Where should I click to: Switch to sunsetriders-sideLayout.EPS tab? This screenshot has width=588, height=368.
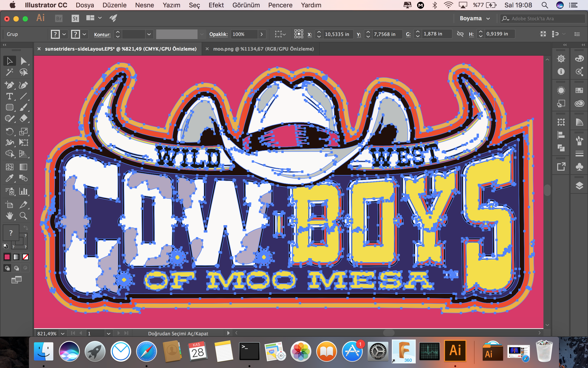tap(121, 49)
